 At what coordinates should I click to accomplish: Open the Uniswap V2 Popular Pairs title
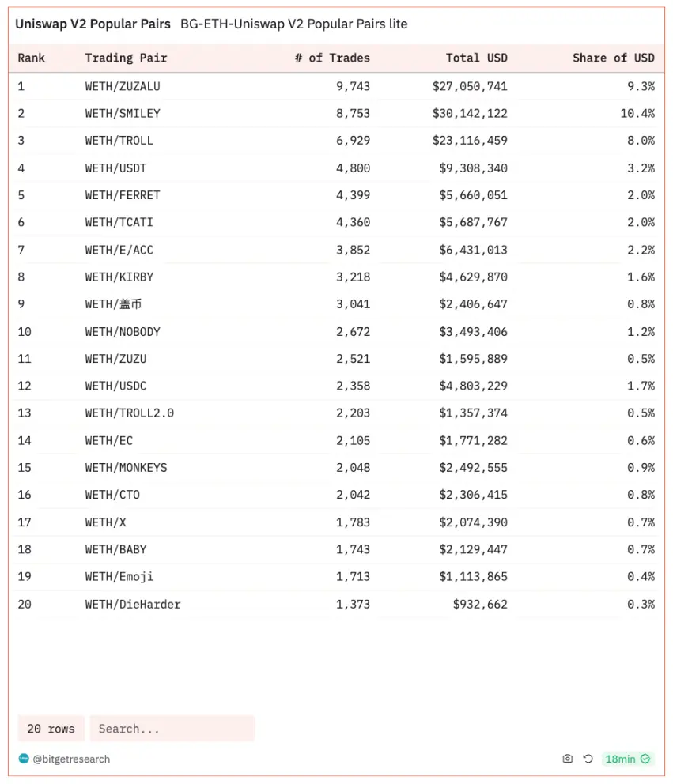93,24
